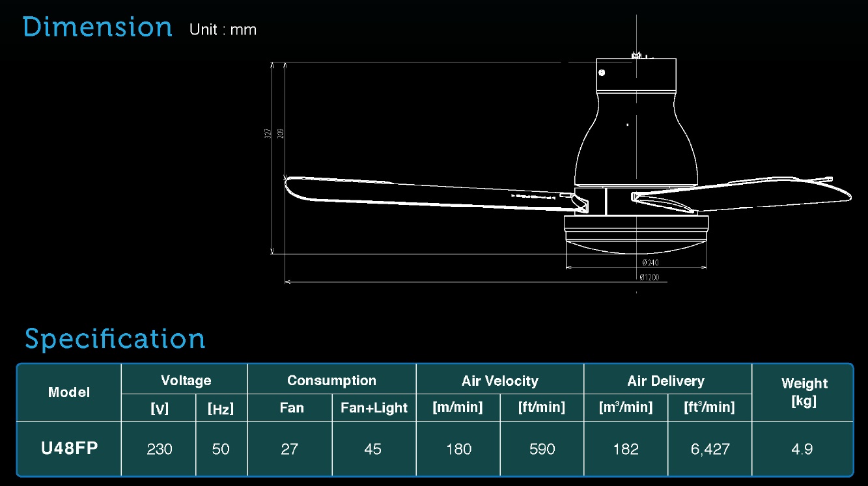The height and width of the screenshot is (486, 868).
Task: Select the Air Velocity header
Action: [499, 381]
